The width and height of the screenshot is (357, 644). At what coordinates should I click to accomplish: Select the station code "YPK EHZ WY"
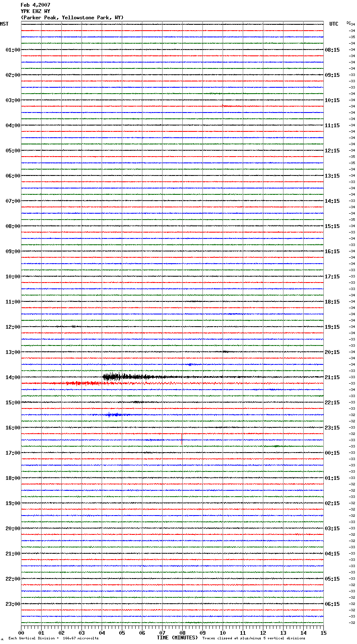pos(35,11)
